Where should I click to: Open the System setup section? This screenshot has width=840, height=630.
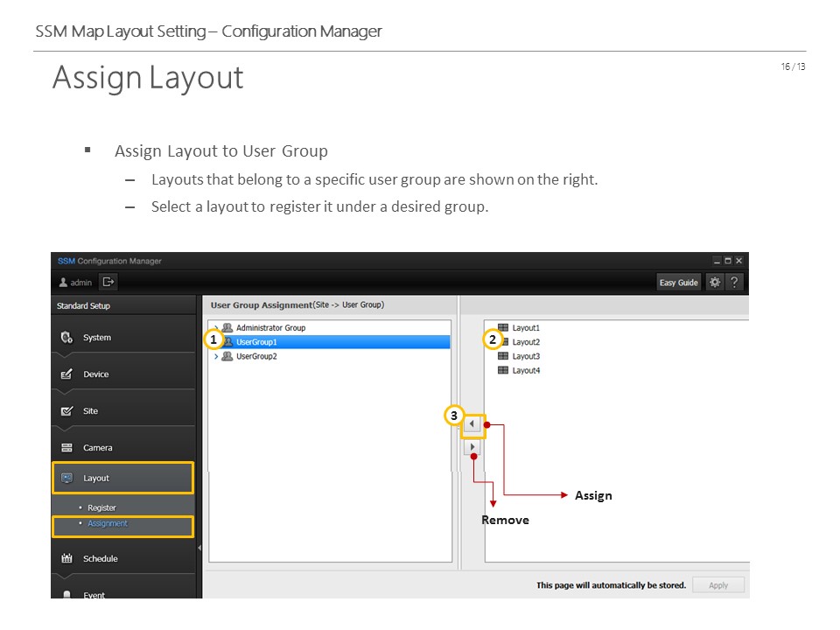coord(123,338)
